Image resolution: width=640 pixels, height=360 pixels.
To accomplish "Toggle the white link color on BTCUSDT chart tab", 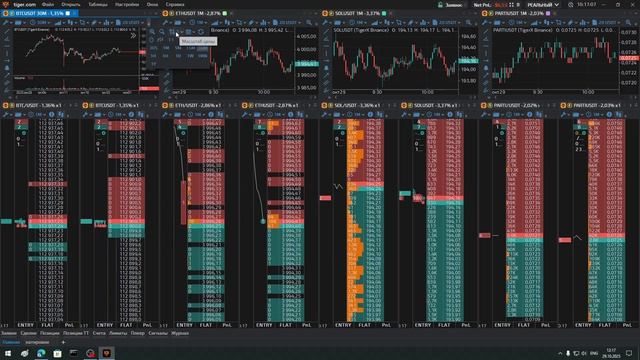I will [x=68, y=13].
